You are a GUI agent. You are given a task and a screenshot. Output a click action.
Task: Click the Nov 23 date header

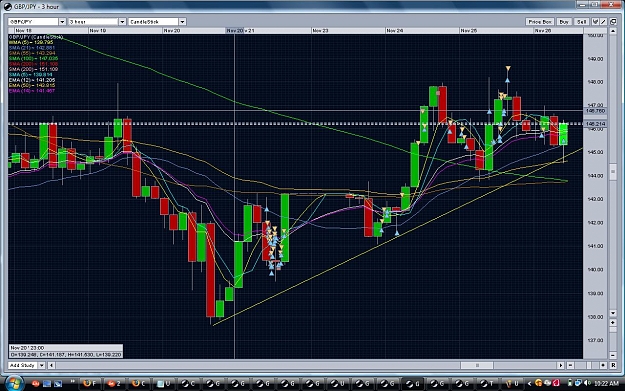click(320, 31)
